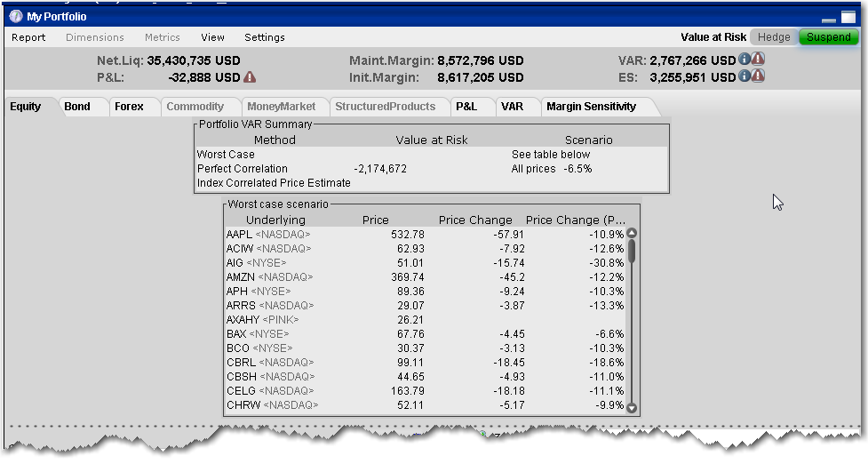The width and height of the screenshot is (868, 464).
Task: Click the P&L warning triangle icon
Action: [250, 77]
